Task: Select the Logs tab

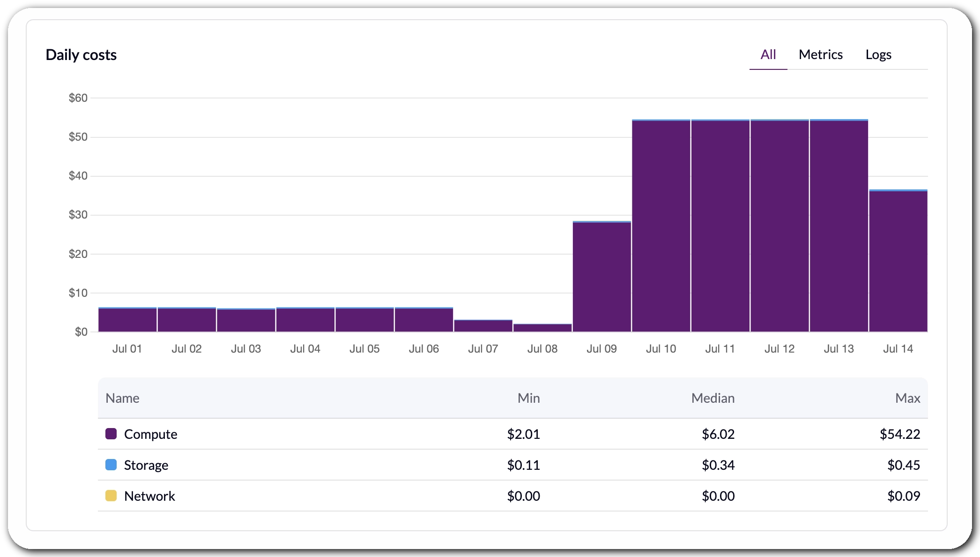Action: click(x=878, y=55)
